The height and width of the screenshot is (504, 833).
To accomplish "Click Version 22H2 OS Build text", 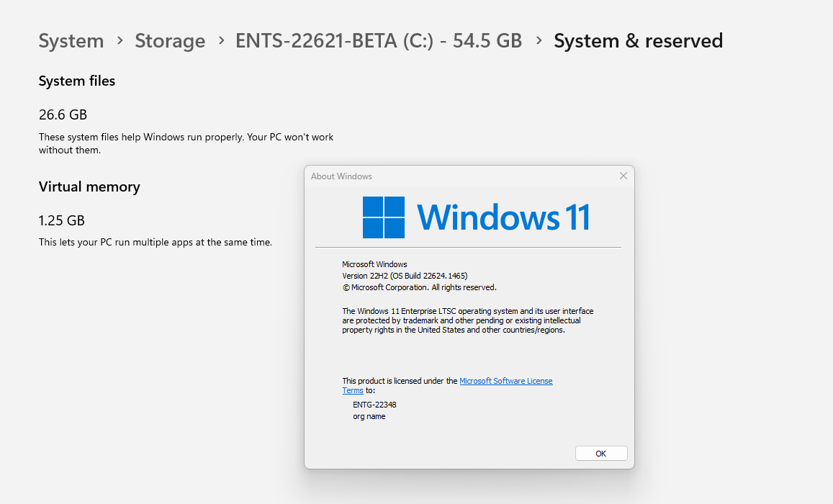I will [405, 276].
